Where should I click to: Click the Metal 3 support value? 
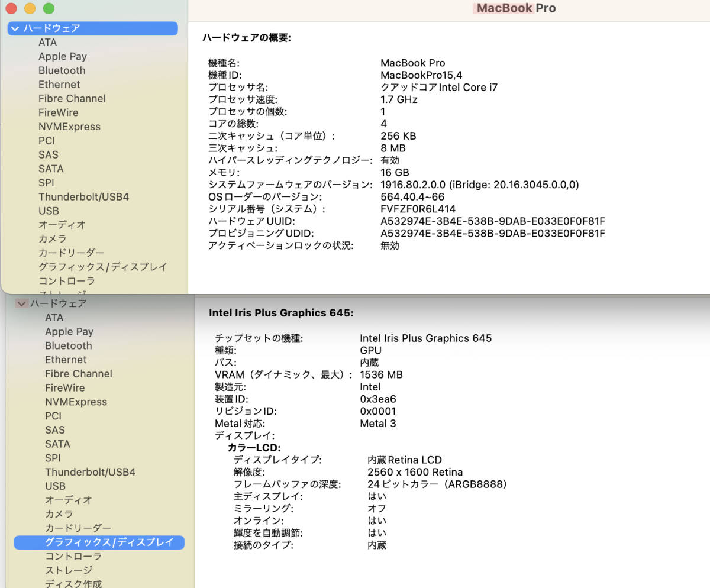pos(378,424)
